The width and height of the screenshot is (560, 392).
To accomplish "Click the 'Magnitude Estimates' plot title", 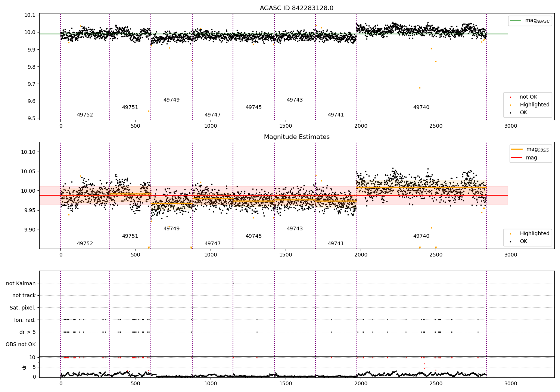I will (x=296, y=137).
